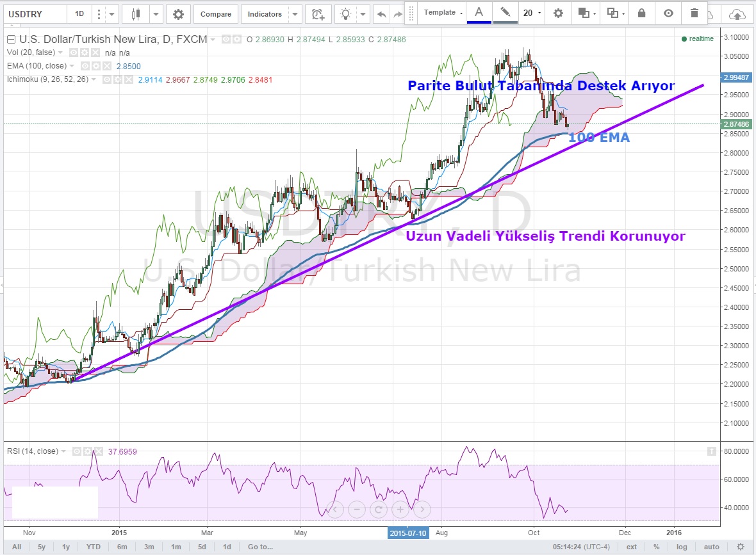
Task: Open the Indicators dropdown arrow
Action: [x=294, y=14]
